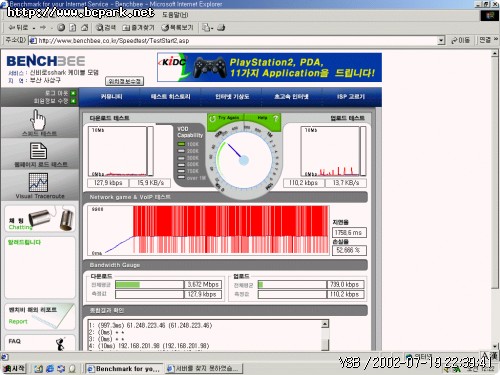
Task: Expand the address bar dropdown arrow
Action: coord(441,41)
